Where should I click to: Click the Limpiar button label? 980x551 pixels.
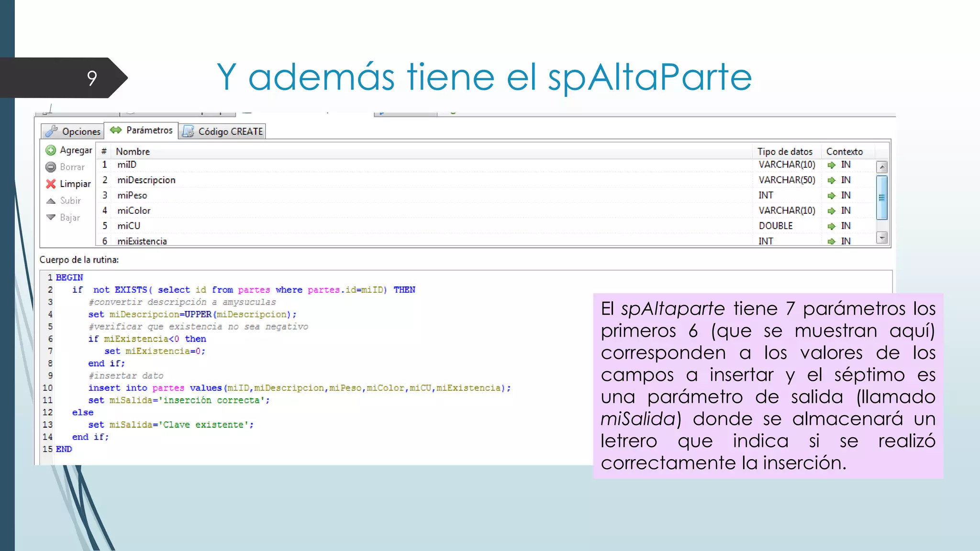tap(75, 184)
